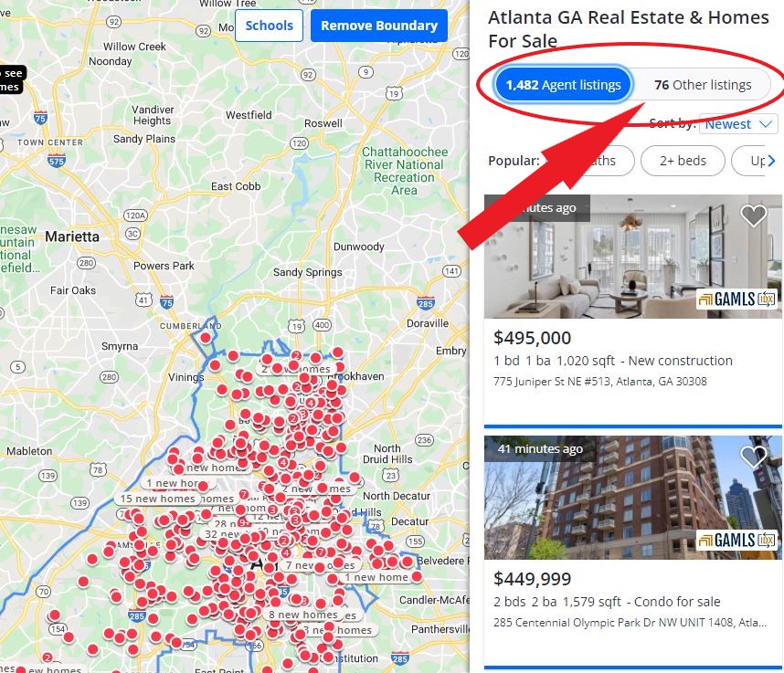Open the 775 Juniper St NE address link
The height and width of the screenshot is (673, 784).
coord(600,382)
